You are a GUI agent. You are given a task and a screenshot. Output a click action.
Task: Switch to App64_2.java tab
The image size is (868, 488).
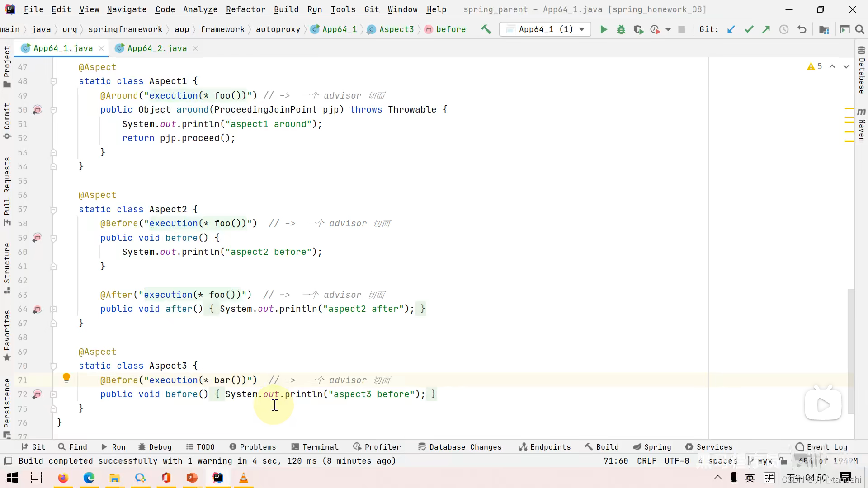pos(157,48)
